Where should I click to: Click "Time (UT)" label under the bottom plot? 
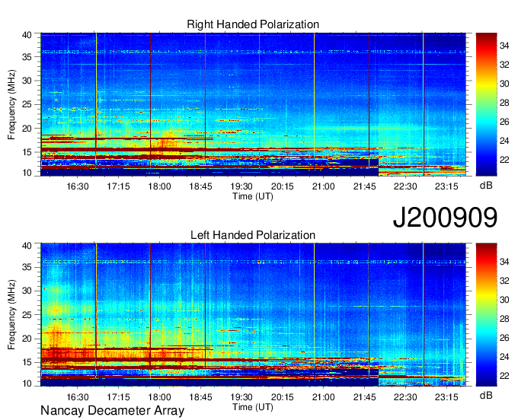[x=253, y=407]
